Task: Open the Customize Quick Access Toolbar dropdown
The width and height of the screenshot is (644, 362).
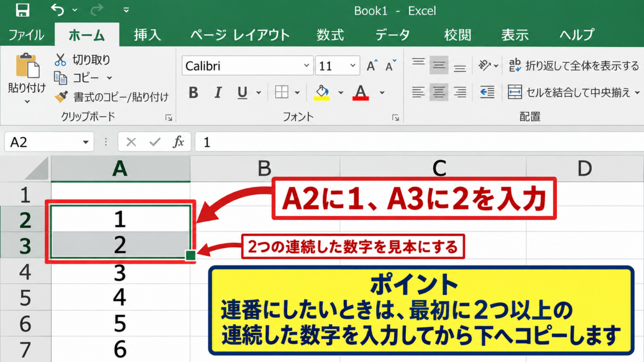Action: tap(126, 10)
